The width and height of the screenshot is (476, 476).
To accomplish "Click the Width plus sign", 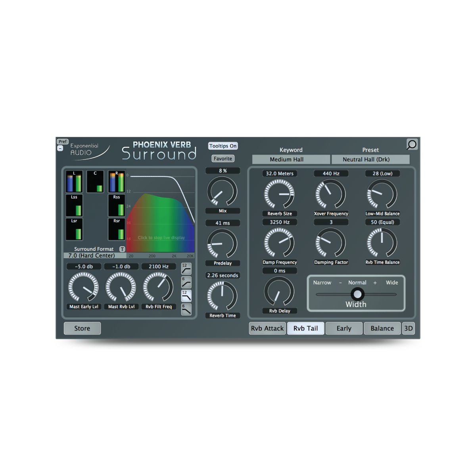I will (x=375, y=283).
